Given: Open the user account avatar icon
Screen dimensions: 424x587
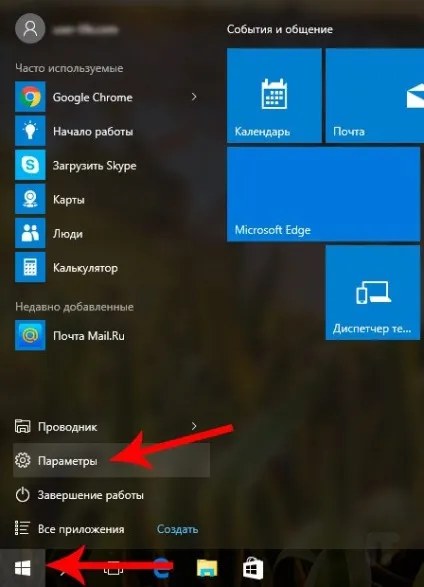Looking at the screenshot, I should pyautogui.click(x=30, y=28).
